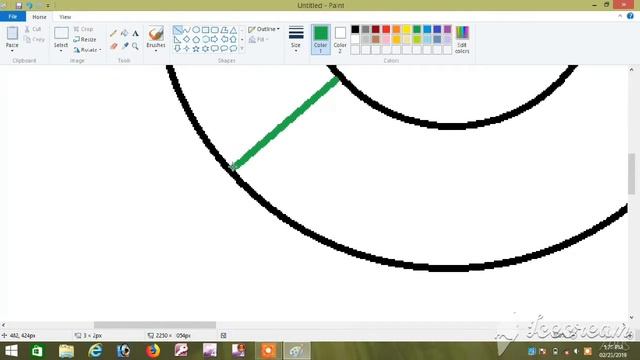Switch to the Home tab
The image size is (640, 360).
pyautogui.click(x=39, y=17)
